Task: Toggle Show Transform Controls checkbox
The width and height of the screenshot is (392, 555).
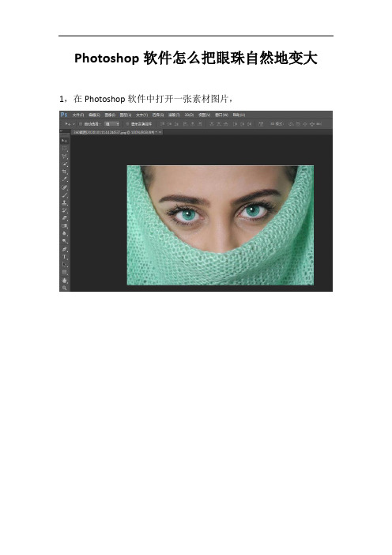Action: pos(127,124)
